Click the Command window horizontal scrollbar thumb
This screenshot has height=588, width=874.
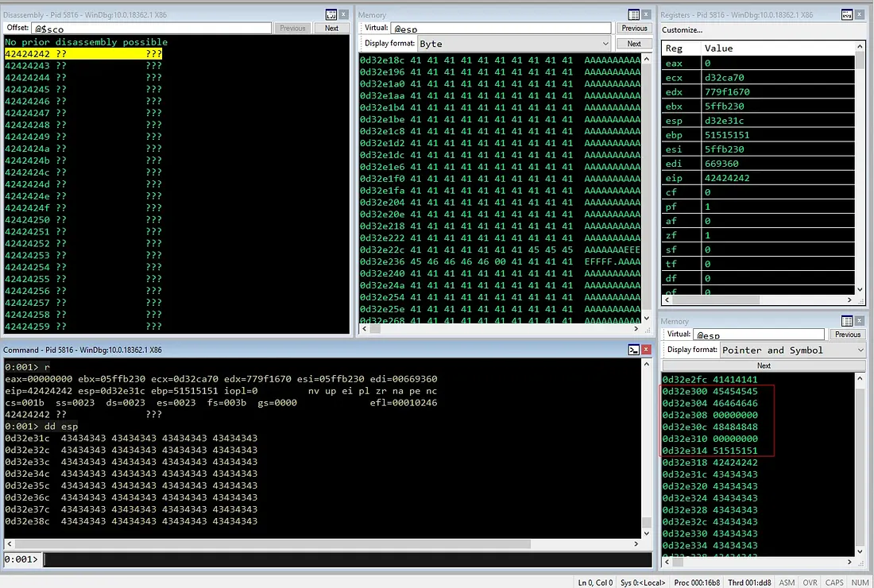coord(273,544)
